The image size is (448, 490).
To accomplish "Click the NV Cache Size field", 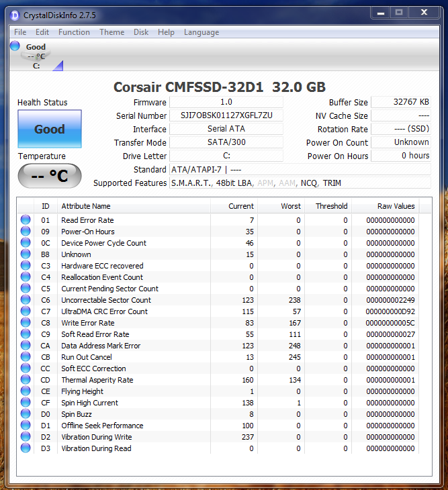I will 401,115.
